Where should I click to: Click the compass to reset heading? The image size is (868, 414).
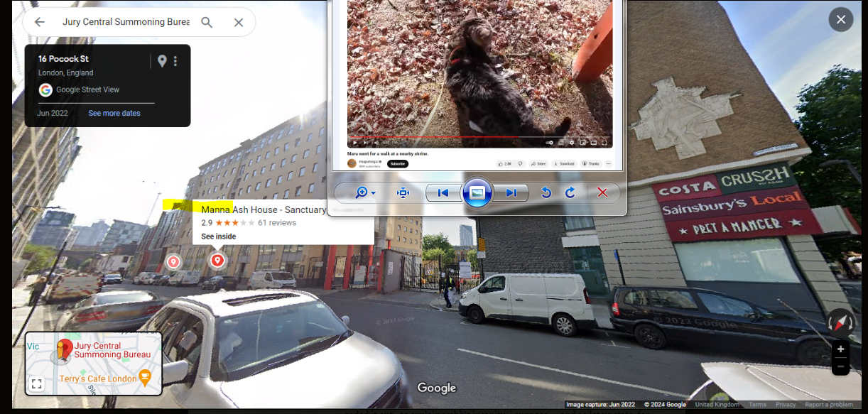840,322
